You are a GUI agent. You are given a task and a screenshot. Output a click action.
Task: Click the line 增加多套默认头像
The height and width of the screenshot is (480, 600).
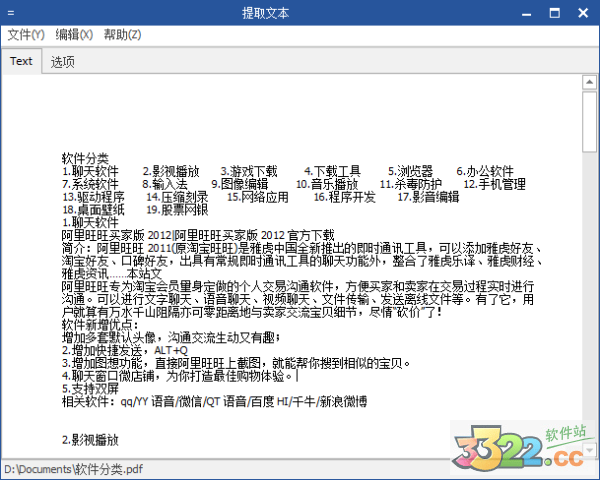171,337
